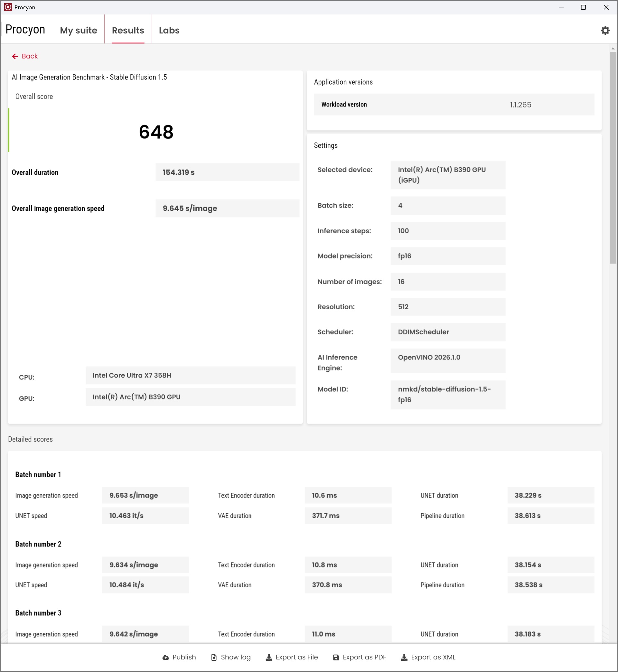The image size is (618, 672).
Task: Go Back to the results list
Action: [x=25, y=56]
